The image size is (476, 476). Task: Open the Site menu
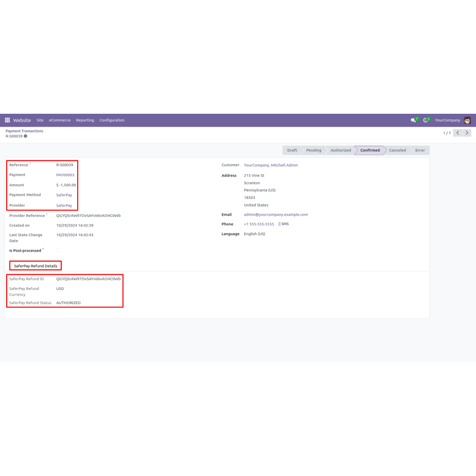click(40, 120)
